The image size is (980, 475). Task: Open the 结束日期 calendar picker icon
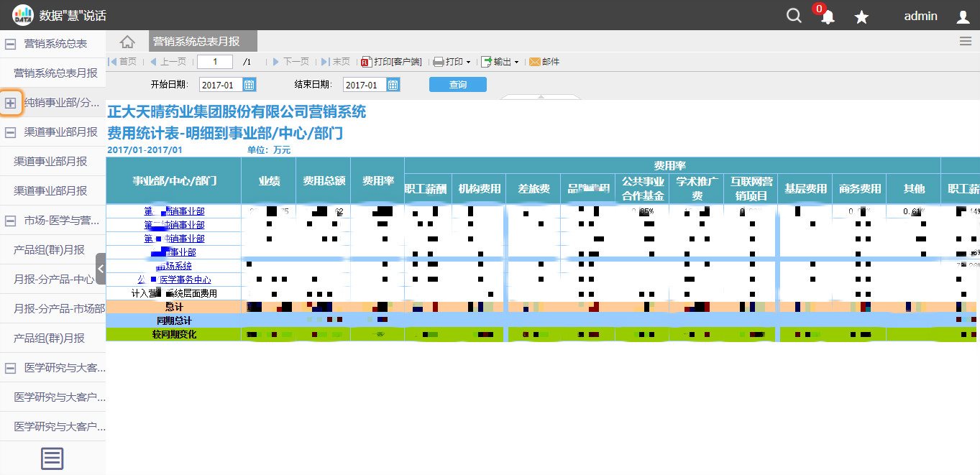coord(393,85)
